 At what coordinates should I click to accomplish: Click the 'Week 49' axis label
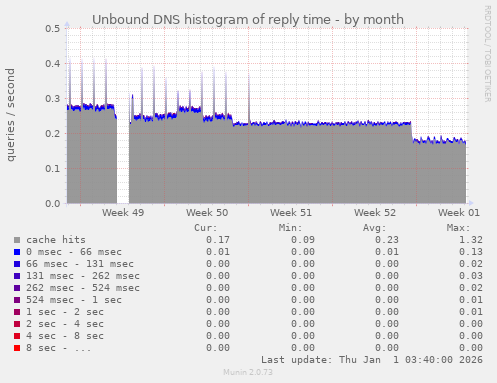click(x=123, y=213)
